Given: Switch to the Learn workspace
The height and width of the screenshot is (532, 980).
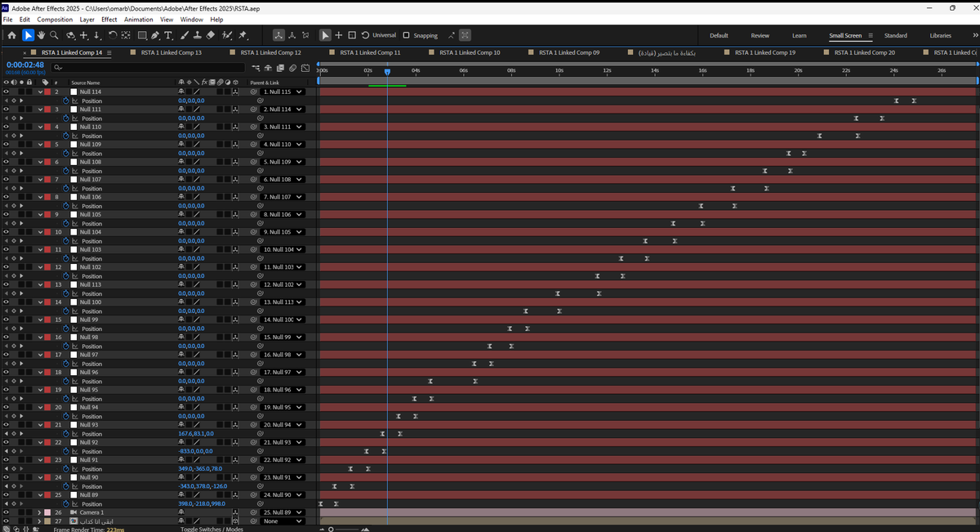Looking at the screenshot, I should point(800,35).
